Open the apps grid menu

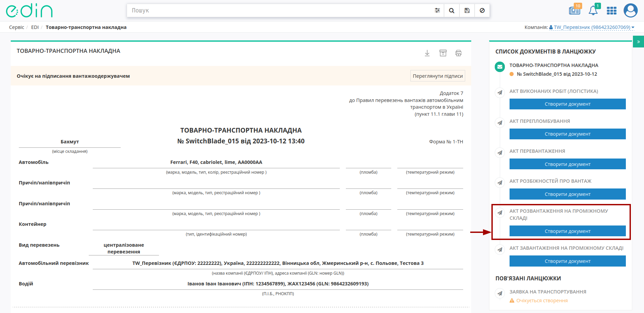(611, 11)
